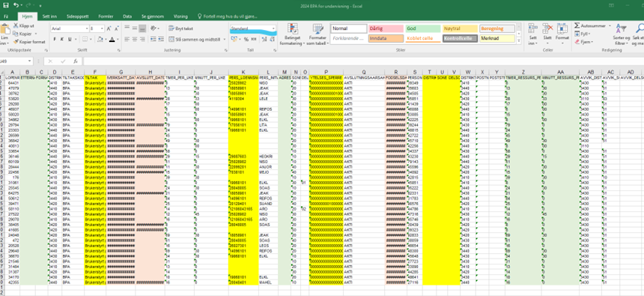Apply percent style format
Image resolution: width=644 pixels, height=296 pixels.
tap(246, 40)
